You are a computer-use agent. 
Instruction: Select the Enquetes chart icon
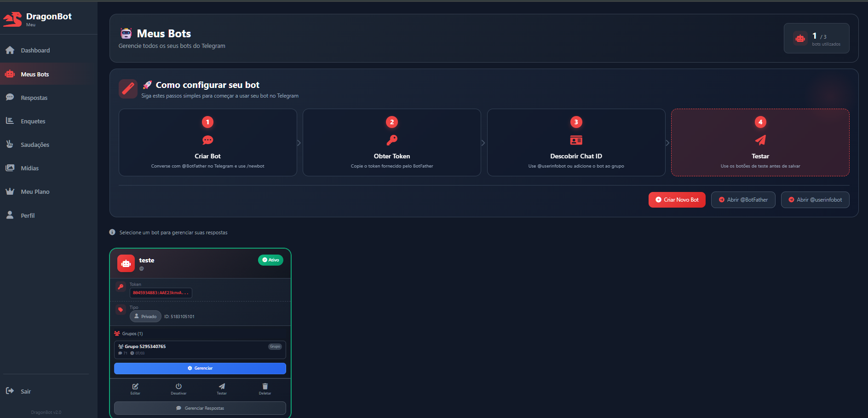tap(9, 121)
